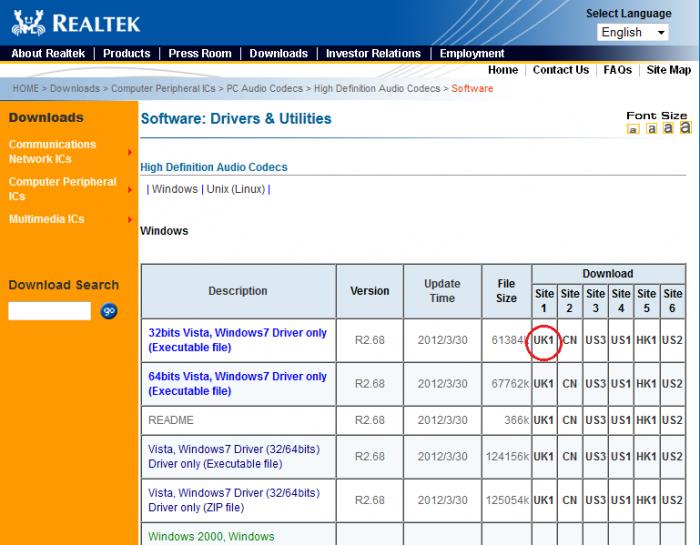The height and width of the screenshot is (545, 700).
Task: Download ZIP file driver from US2
Action: (672, 500)
